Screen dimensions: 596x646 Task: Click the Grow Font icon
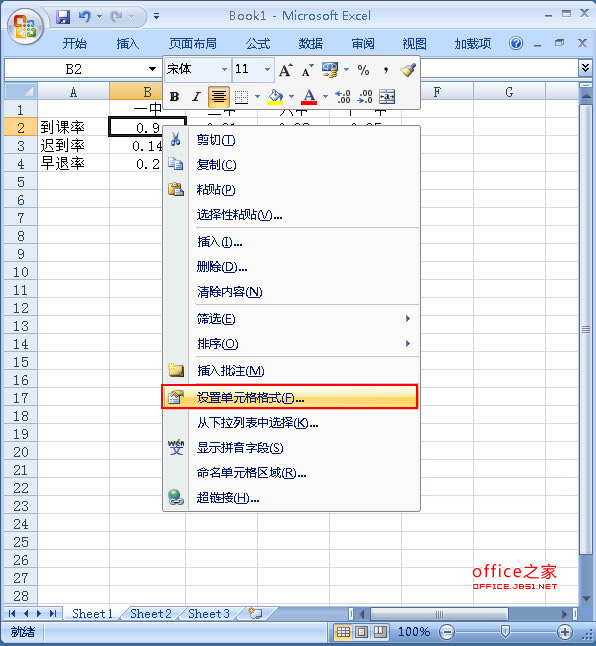coord(286,70)
